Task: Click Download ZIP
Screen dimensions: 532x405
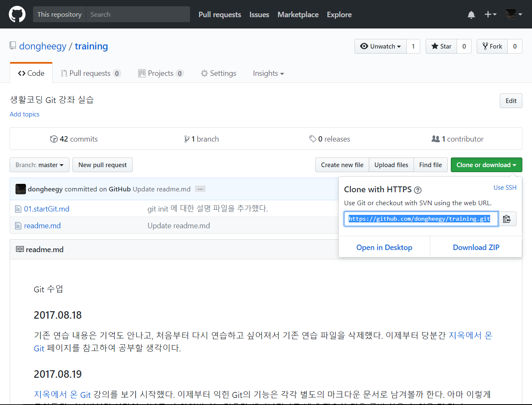Action: click(x=476, y=247)
